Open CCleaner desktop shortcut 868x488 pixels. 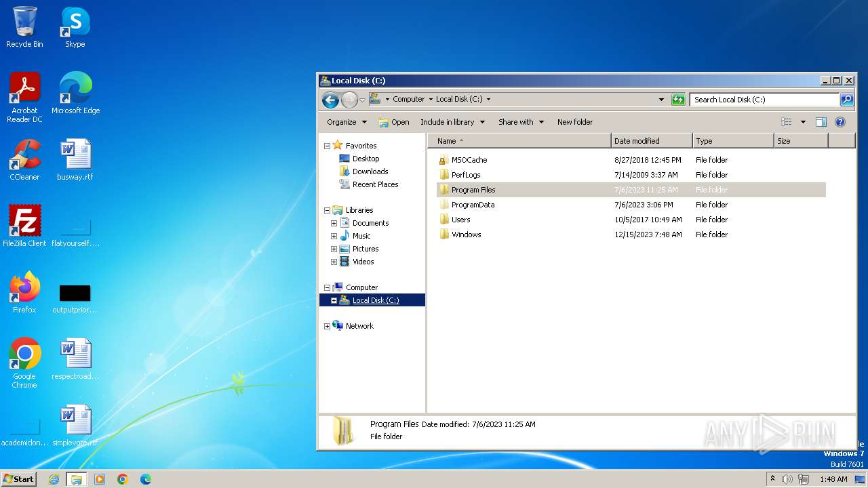pos(24,160)
